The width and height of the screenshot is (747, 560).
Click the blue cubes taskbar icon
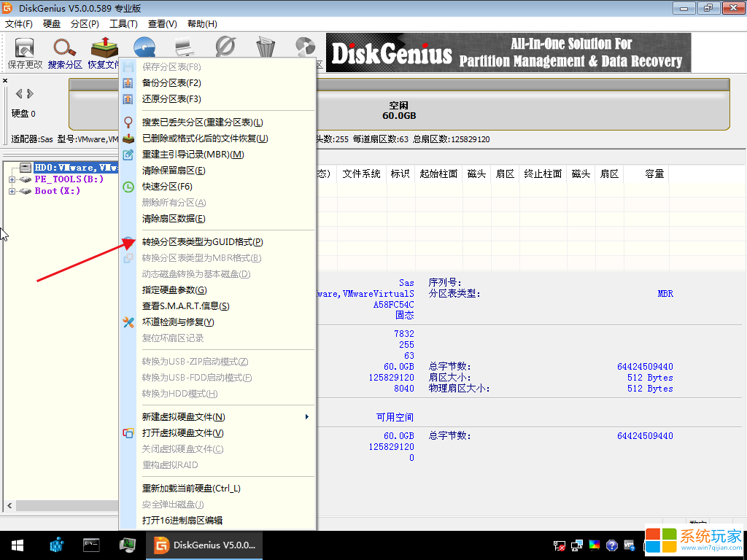pos(57,545)
